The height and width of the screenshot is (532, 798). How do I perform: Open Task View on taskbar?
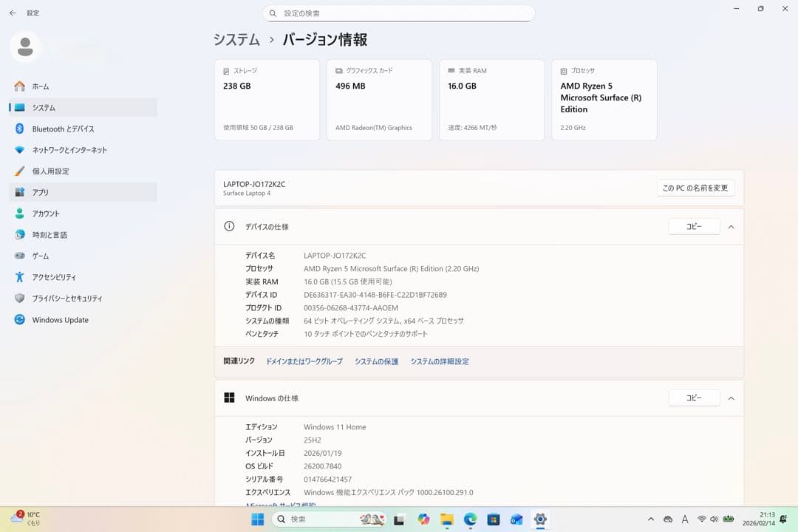coord(399,519)
